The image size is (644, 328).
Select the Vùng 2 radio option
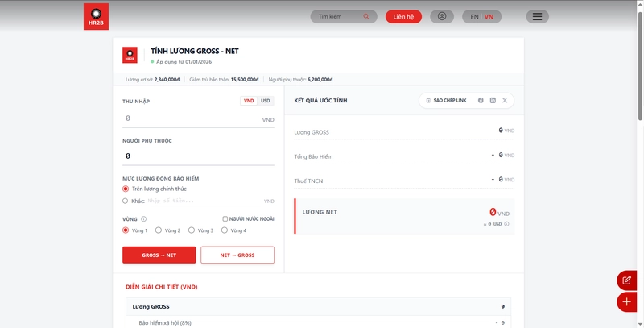pyautogui.click(x=158, y=230)
